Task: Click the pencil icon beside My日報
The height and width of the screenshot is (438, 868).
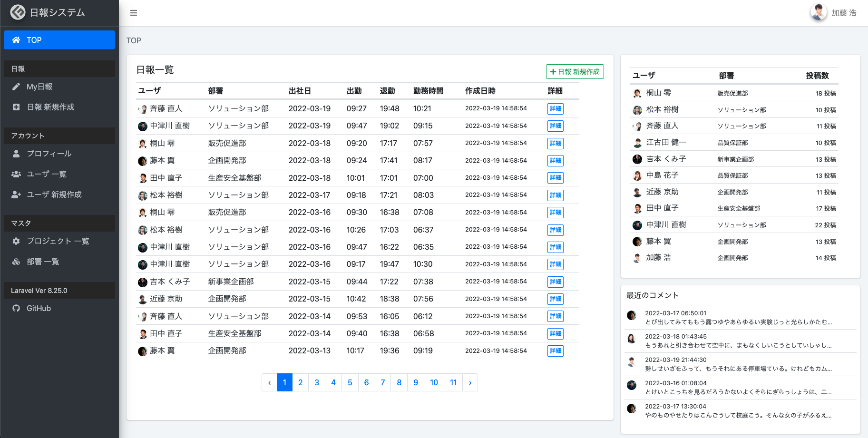Action: tap(16, 87)
